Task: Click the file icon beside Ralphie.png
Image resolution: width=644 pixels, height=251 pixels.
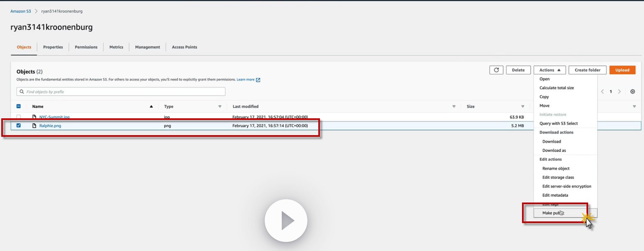Action: click(x=34, y=126)
